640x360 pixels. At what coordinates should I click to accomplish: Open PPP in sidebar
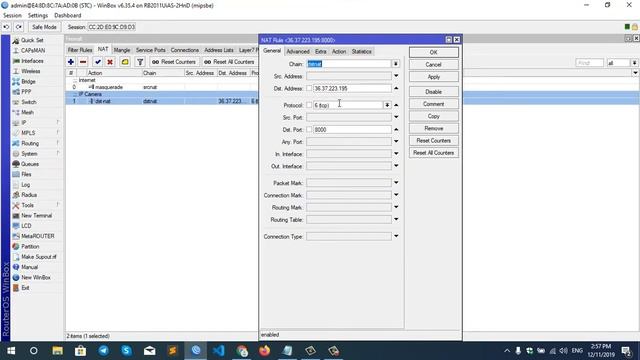click(26, 92)
